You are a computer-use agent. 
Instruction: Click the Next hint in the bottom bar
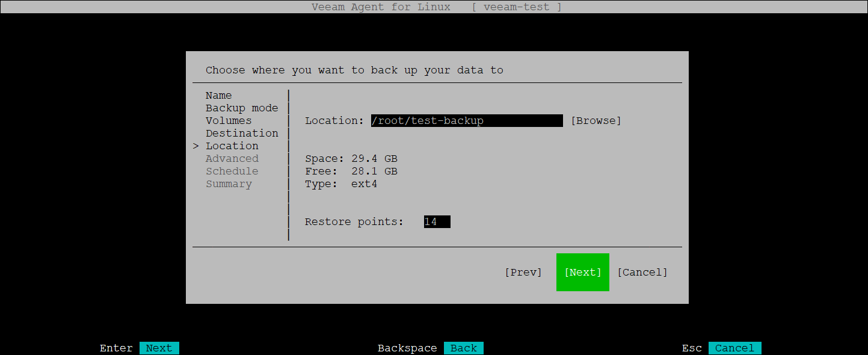click(x=159, y=348)
